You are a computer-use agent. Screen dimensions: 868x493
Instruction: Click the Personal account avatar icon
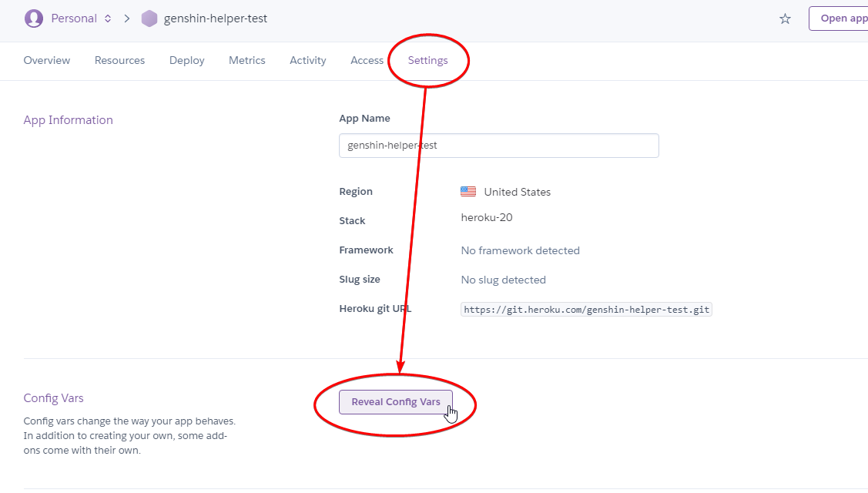coord(34,18)
